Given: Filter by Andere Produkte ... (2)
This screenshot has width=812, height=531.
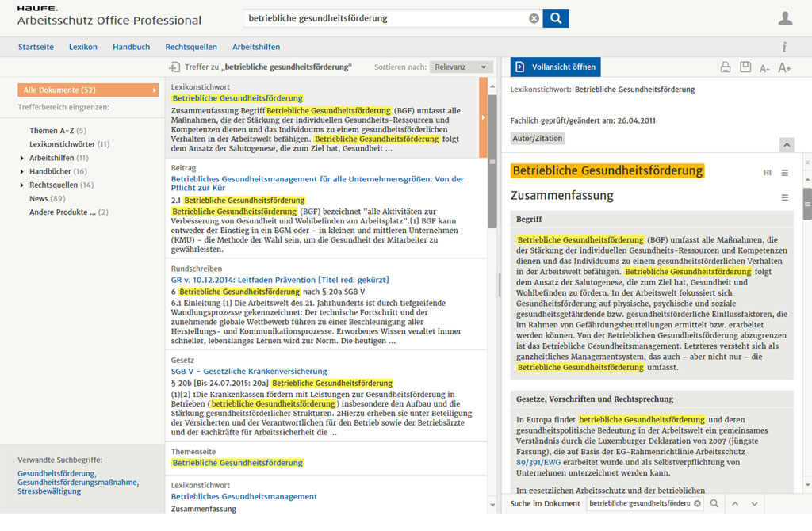Looking at the screenshot, I should click(69, 212).
